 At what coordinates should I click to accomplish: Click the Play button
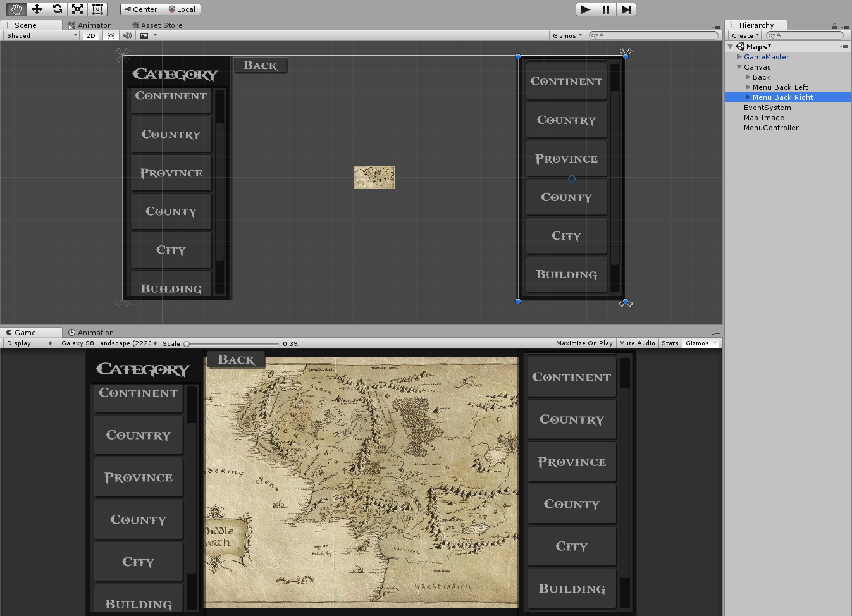click(586, 9)
